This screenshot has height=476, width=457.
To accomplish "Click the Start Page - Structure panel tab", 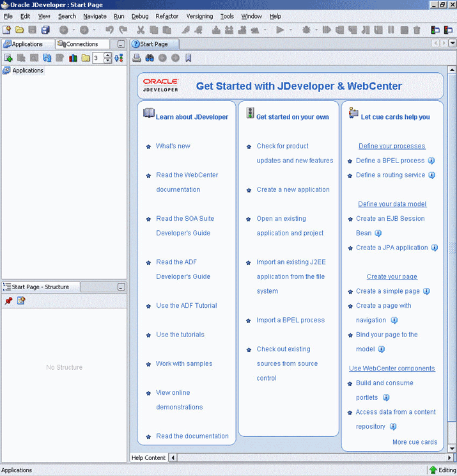I will 40,287.
